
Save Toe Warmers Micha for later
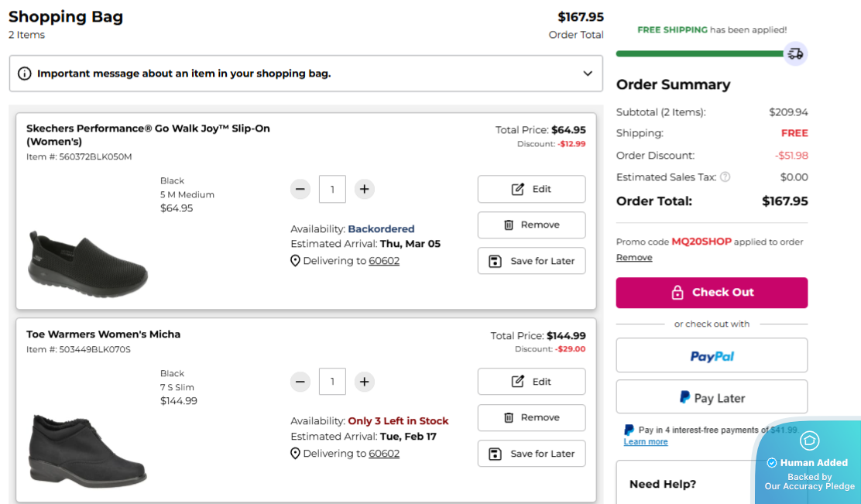(531, 454)
